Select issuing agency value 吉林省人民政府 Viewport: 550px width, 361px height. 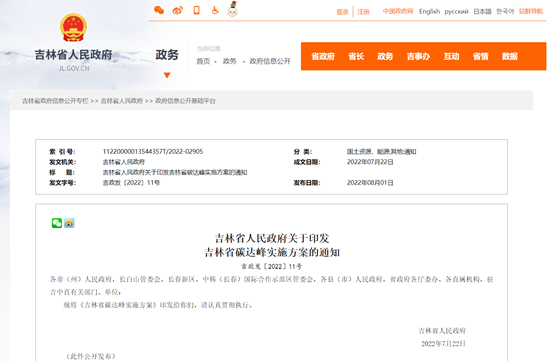[x=123, y=162]
